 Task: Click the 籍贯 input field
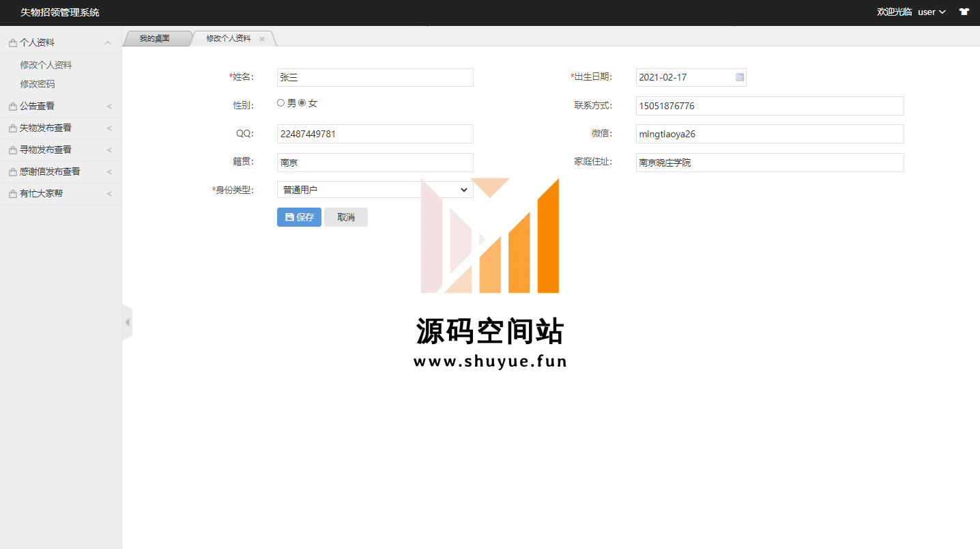click(x=375, y=163)
